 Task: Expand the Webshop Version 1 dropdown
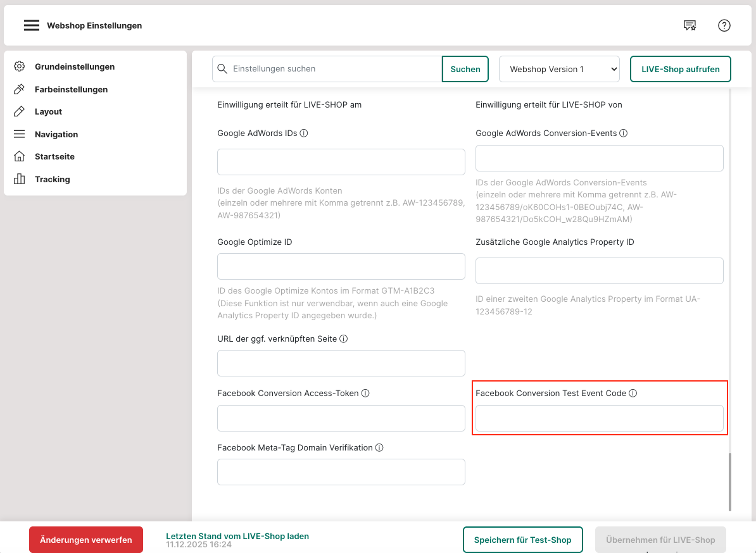[x=558, y=69]
